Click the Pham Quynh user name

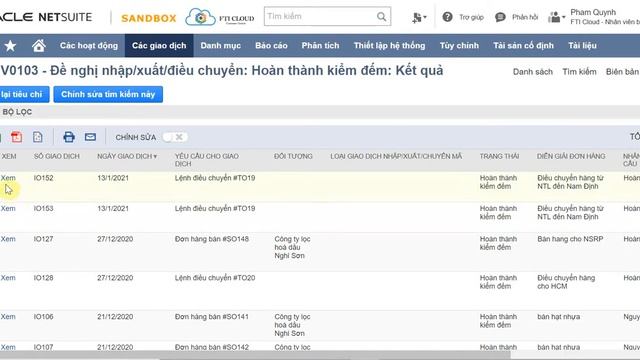pos(593,12)
